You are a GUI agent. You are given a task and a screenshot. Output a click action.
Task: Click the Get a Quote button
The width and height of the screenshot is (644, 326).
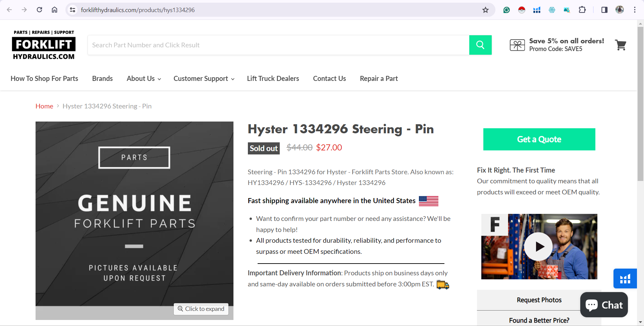tap(539, 139)
